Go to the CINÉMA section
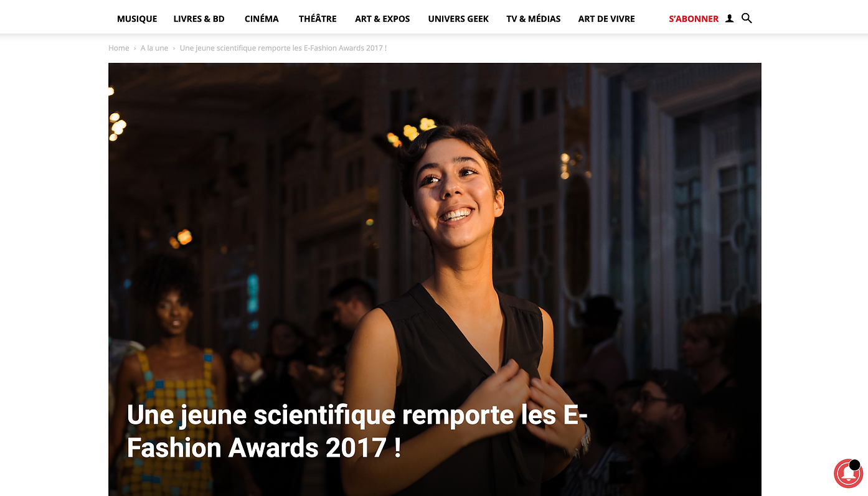This screenshot has height=496, width=868. (x=262, y=19)
